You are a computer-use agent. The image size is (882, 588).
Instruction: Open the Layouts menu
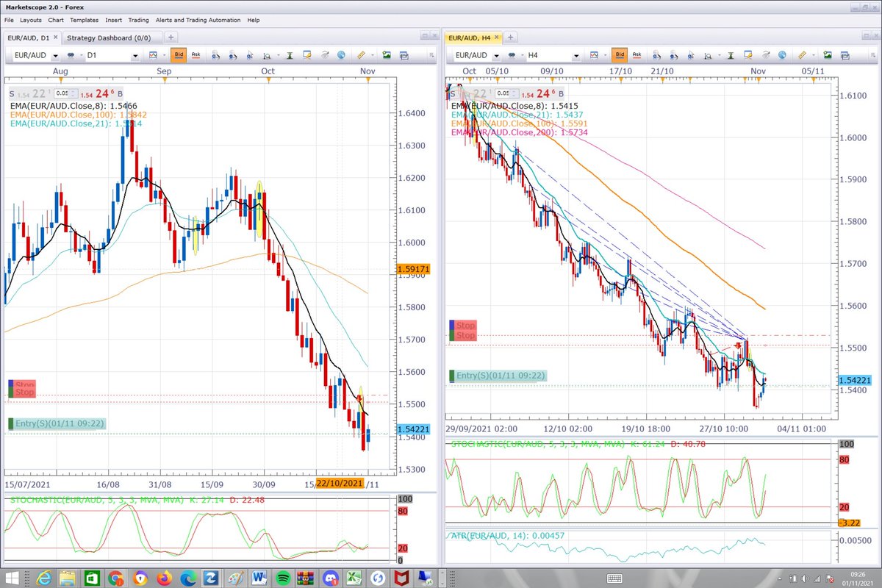pyautogui.click(x=31, y=20)
